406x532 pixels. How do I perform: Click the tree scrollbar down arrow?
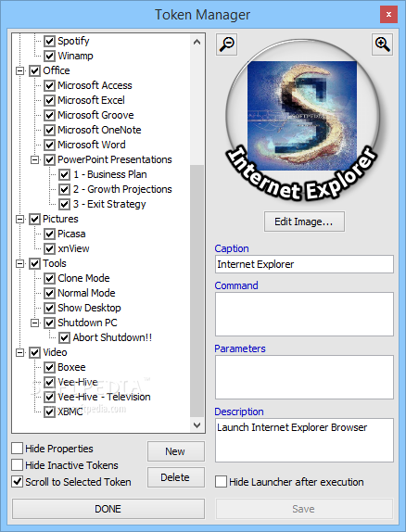pos(197,424)
